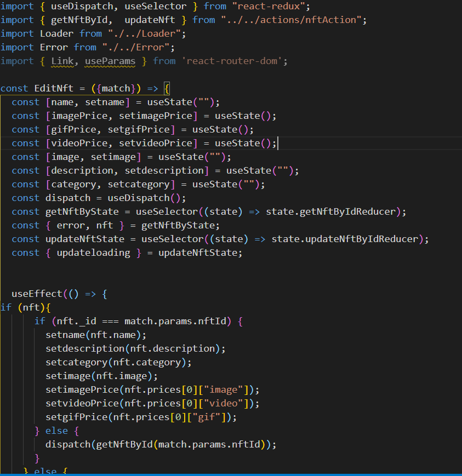
Task: Click the underlined Link import
Action: click(x=62, y=61)
